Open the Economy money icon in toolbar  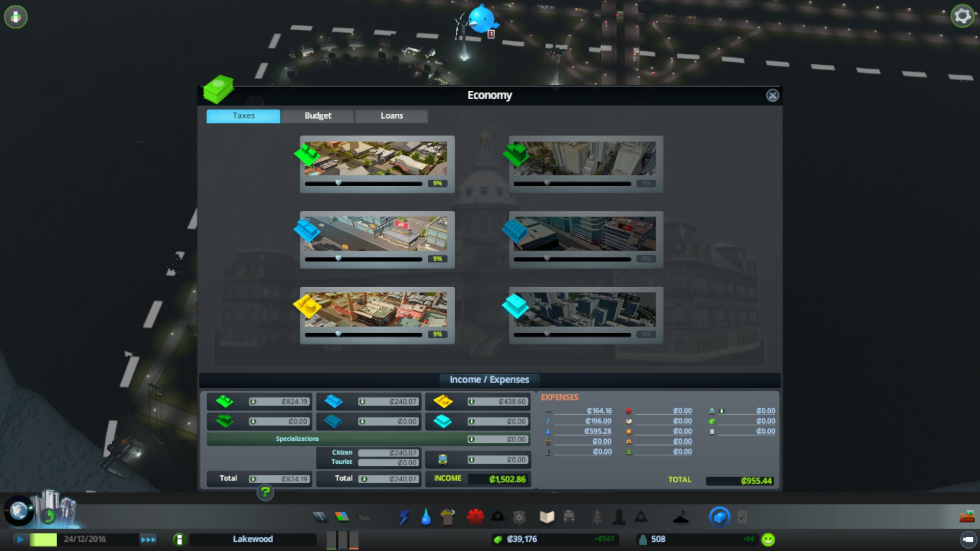(x=719, y=517)
